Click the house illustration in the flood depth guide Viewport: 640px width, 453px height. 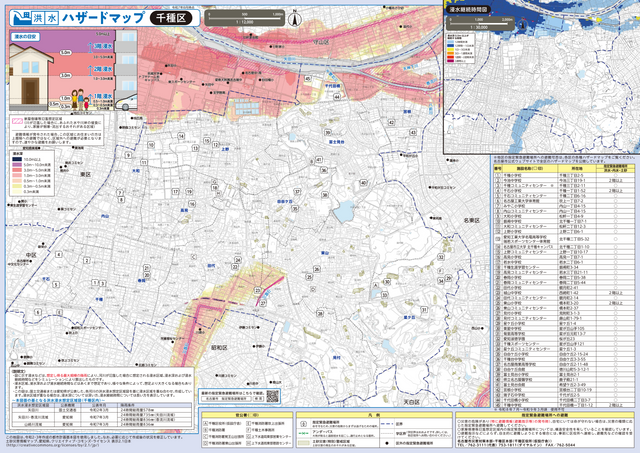[30, 77]
